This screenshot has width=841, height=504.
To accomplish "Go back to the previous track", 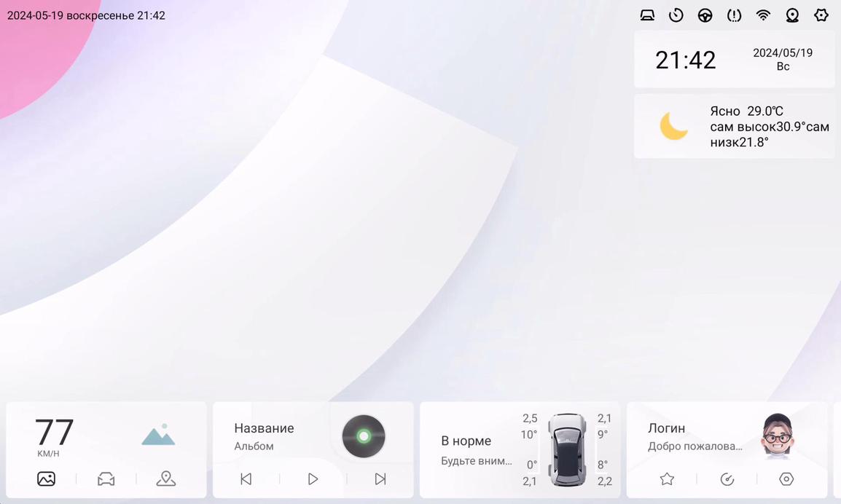I will tap(246, 479).
